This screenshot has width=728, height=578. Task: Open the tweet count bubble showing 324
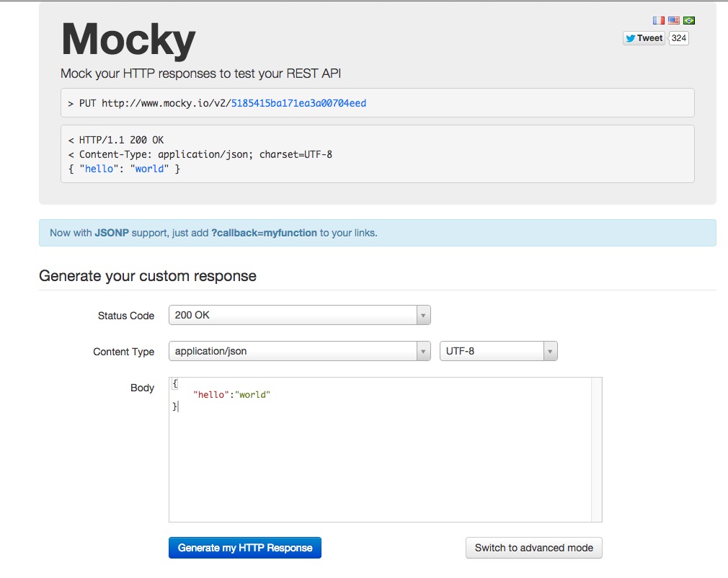[x=678, y=38]
